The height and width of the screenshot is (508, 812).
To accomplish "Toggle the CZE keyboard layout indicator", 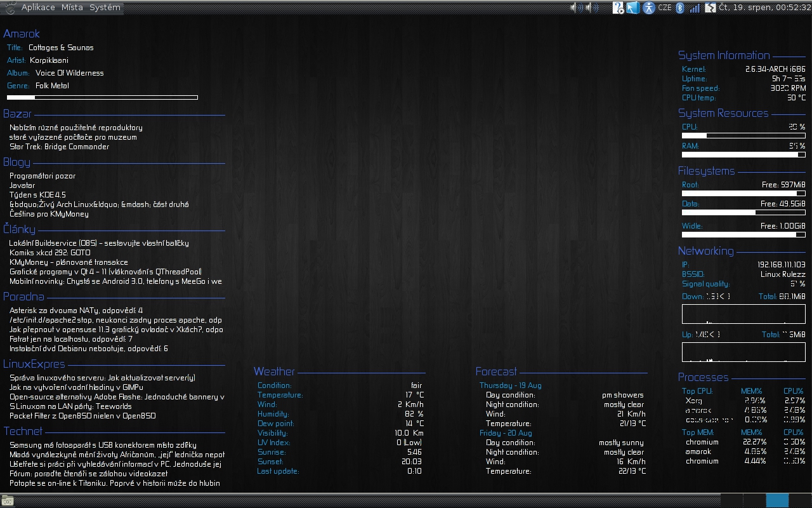I will click(x=665, y=8).
